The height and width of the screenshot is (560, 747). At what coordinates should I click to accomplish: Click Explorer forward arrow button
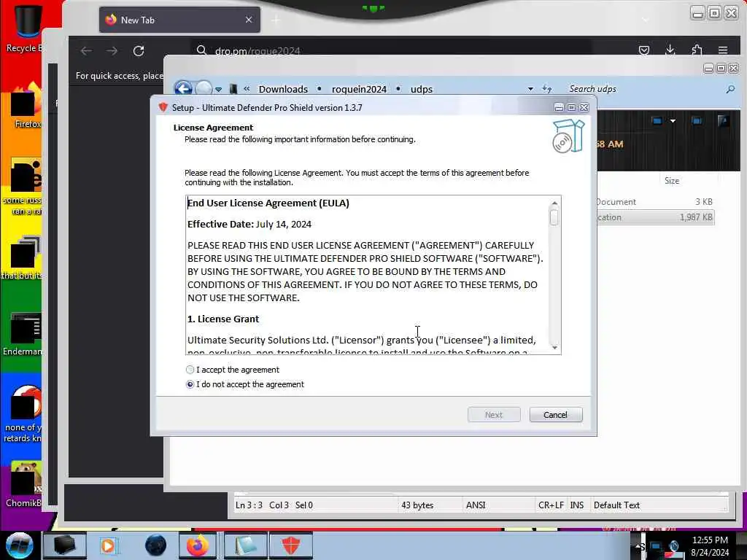204,88
